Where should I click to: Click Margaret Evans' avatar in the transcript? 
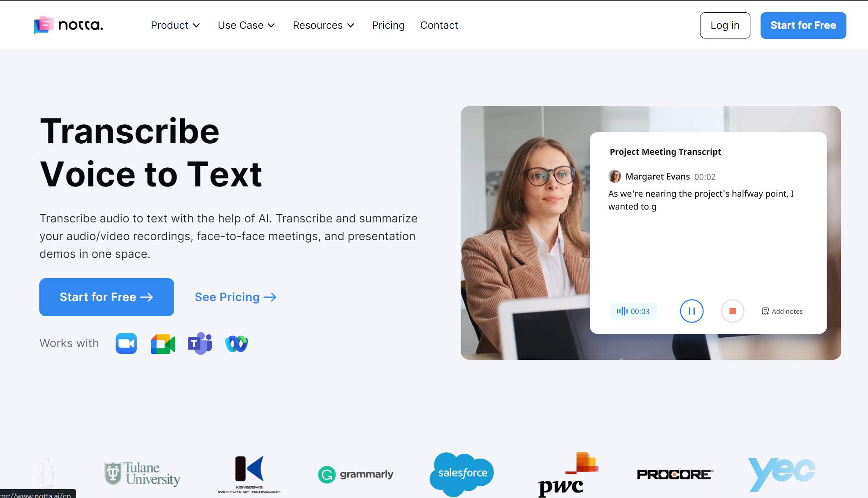coord(614,176)
